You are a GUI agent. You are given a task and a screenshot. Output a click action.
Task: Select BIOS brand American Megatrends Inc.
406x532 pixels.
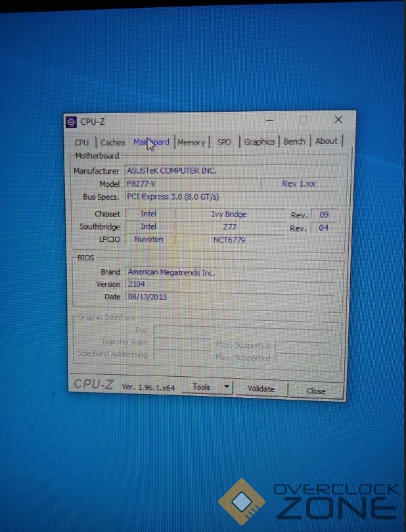[x=171, y=272]
